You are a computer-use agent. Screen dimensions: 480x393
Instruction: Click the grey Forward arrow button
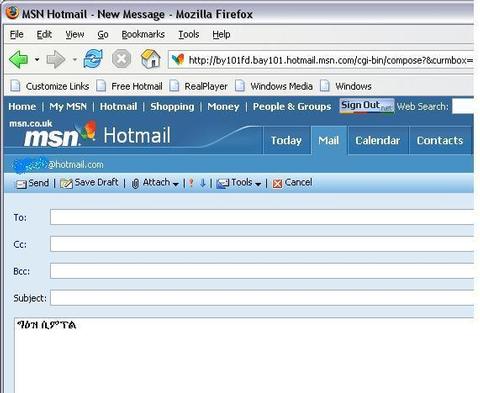coord(56,60)
